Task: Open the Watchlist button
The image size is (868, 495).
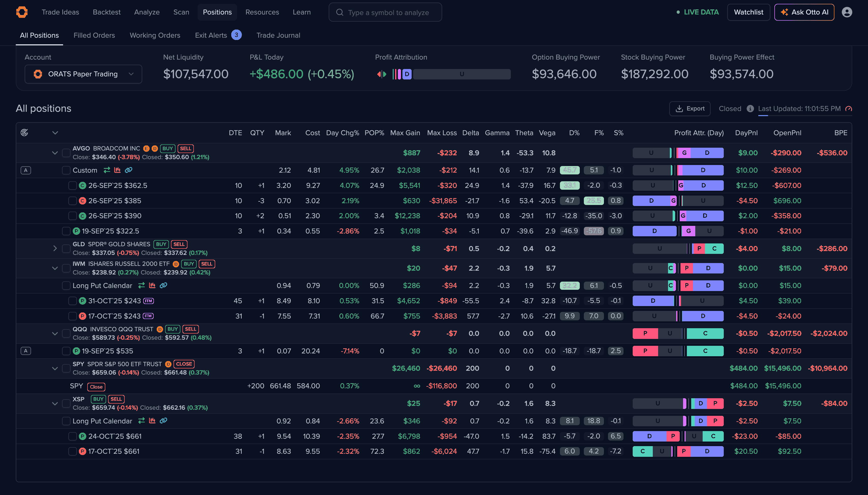Action: [748, 12]
